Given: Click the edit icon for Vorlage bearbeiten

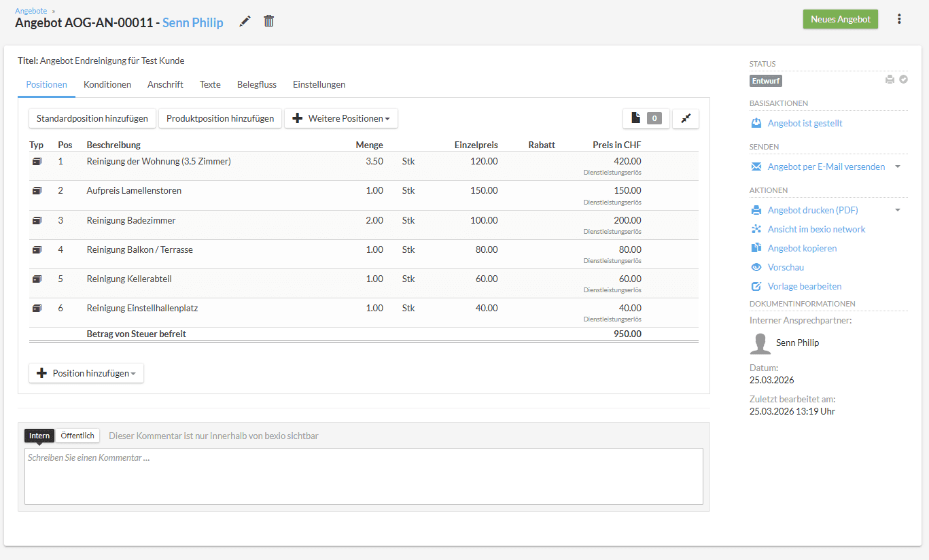Looking at the screenshot, I should tap(756, 286).
